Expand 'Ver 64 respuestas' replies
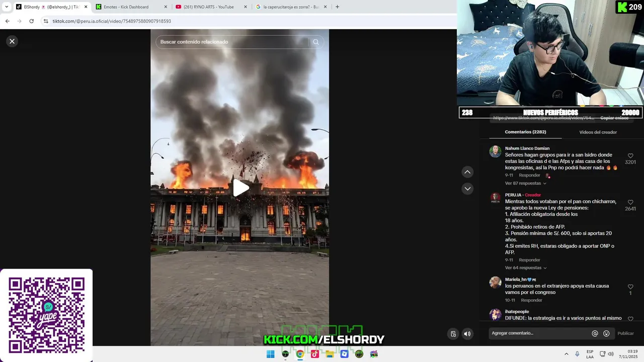644x362 pixels. click(525, 268)
